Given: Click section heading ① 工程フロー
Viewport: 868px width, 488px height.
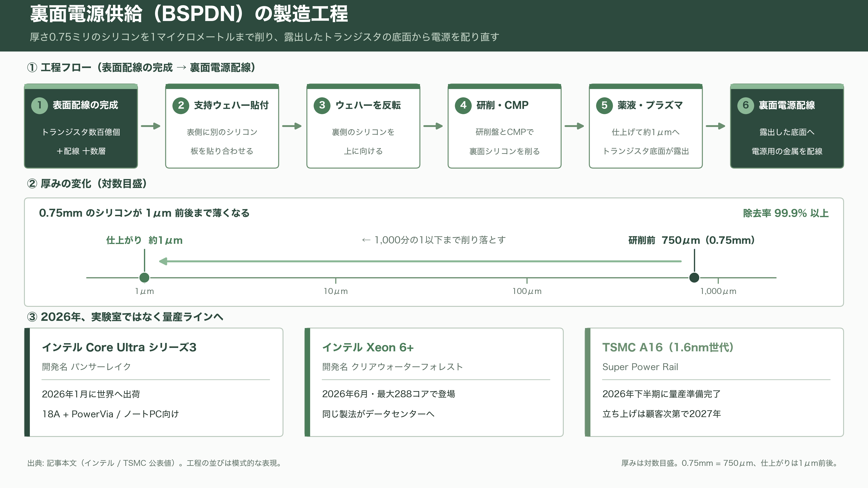Looking at the screenshot, I should tap(141, 68).
